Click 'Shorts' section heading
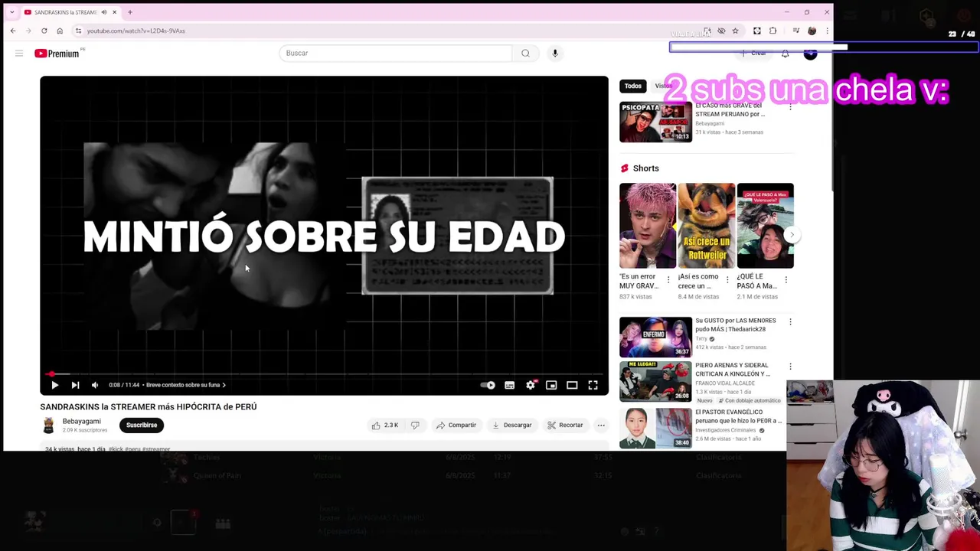Screen dimensions: 980x551 click(x=645, y=168)
